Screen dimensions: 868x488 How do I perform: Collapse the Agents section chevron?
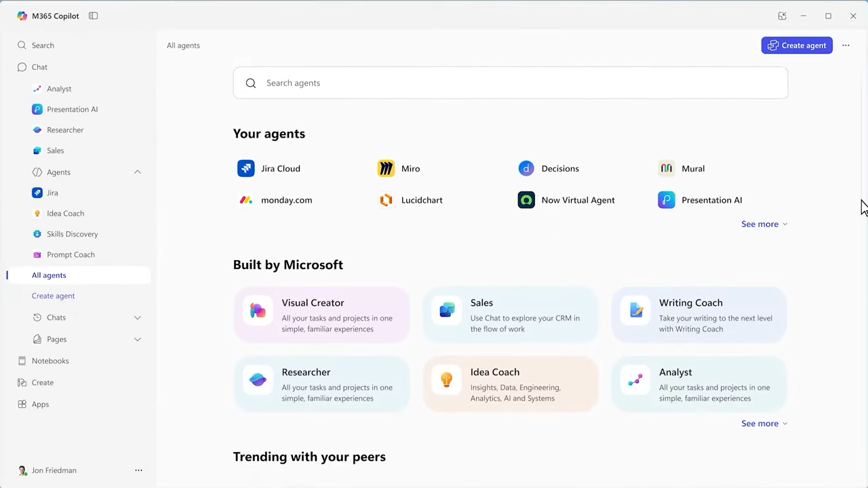pyautogui.click(x=138, y=172)
